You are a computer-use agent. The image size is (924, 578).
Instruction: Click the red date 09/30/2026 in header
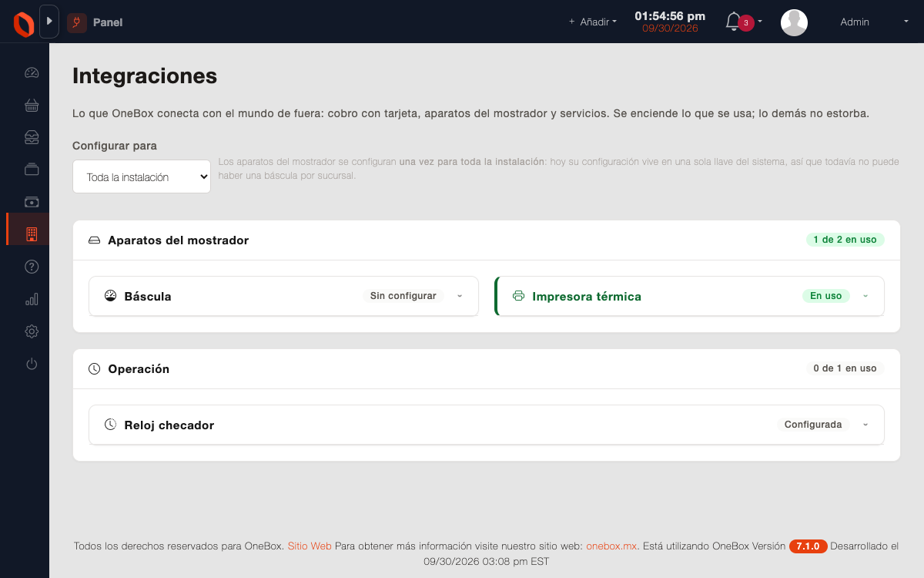click(x=670, y=29)
